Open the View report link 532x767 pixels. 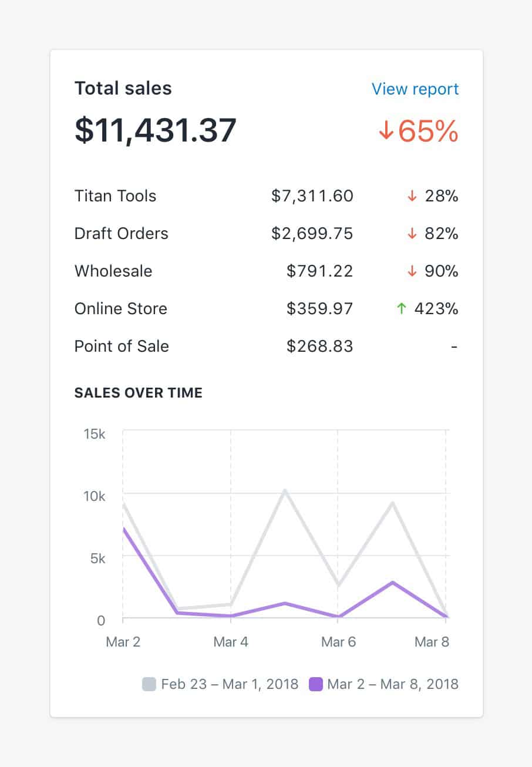coord(415,89)
